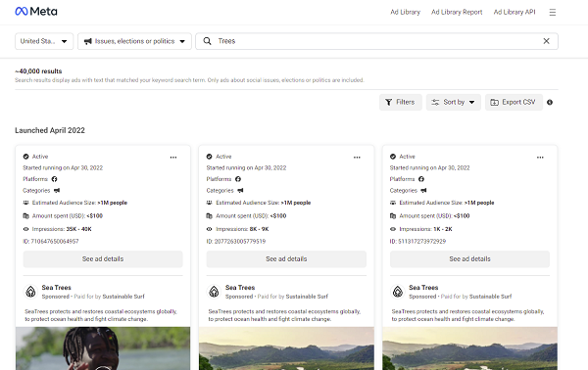The image size is (588, 370).
Task: Open the hamburger menu icon
Action: pyautogui.click(x=553, y=13)
